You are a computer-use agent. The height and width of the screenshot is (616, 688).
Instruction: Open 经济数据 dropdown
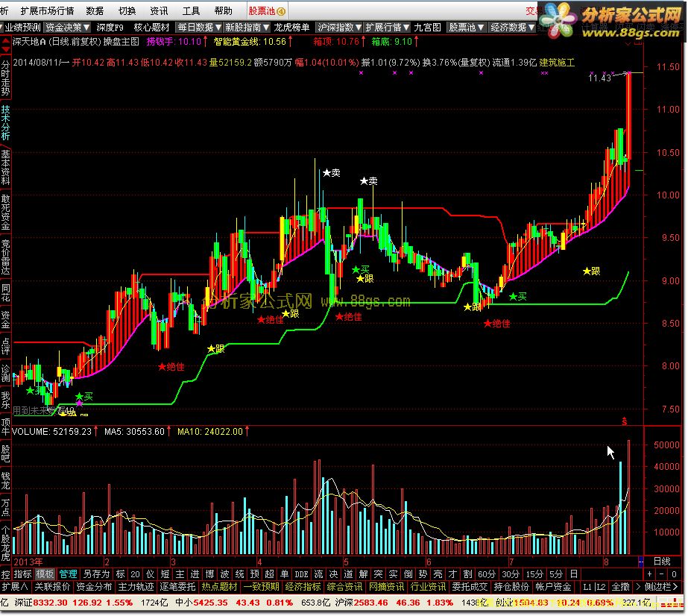coord(513,28)
